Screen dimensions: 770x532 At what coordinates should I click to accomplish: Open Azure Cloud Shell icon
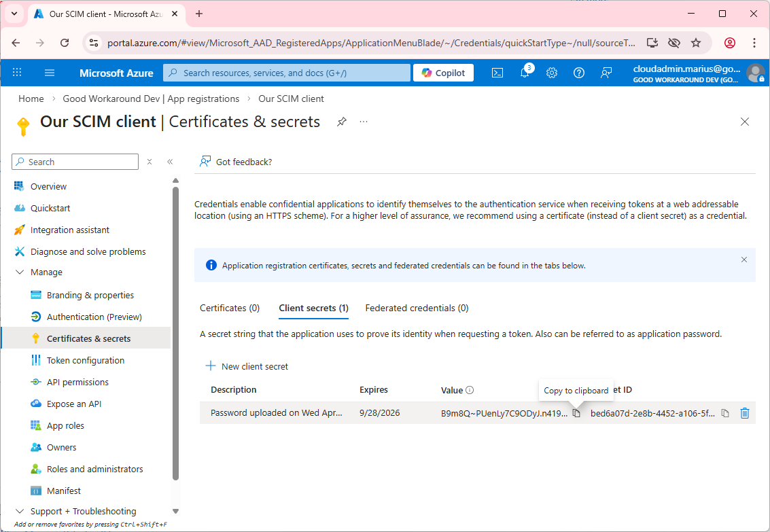pos(497,73)
